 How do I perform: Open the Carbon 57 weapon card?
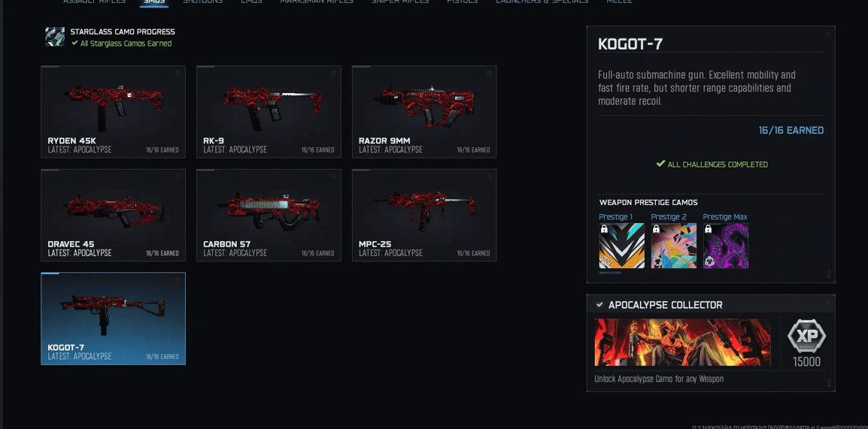[x=269, y=215]
